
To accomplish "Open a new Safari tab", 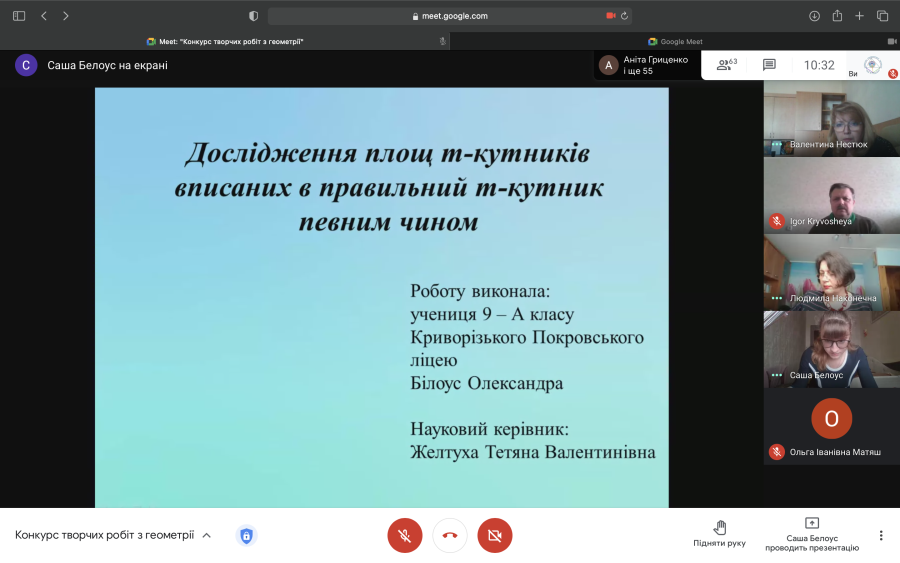I will 859,16.
